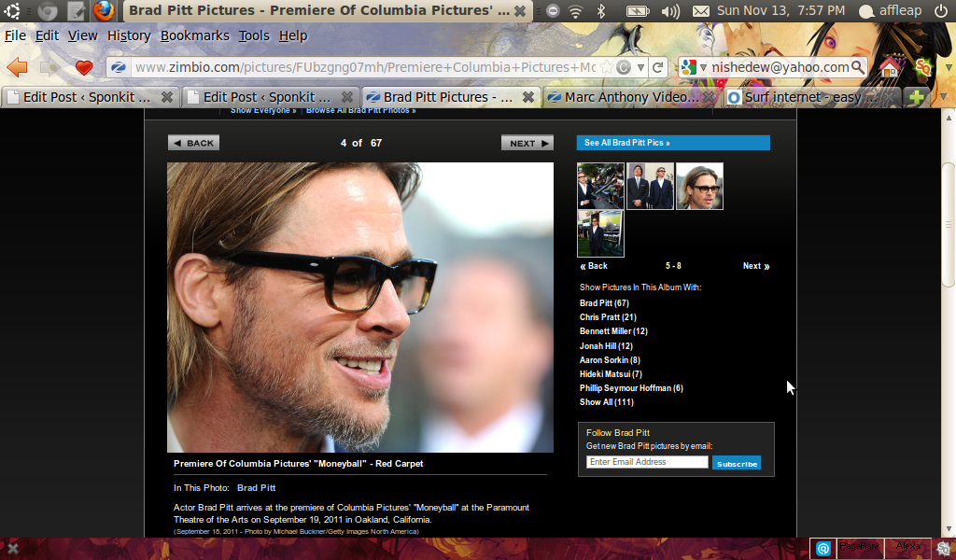Viewport: 956px width, 560px height.
Task: Filter album by Phillip Seymour Hoffman (6)
Action: coord(631,387)
